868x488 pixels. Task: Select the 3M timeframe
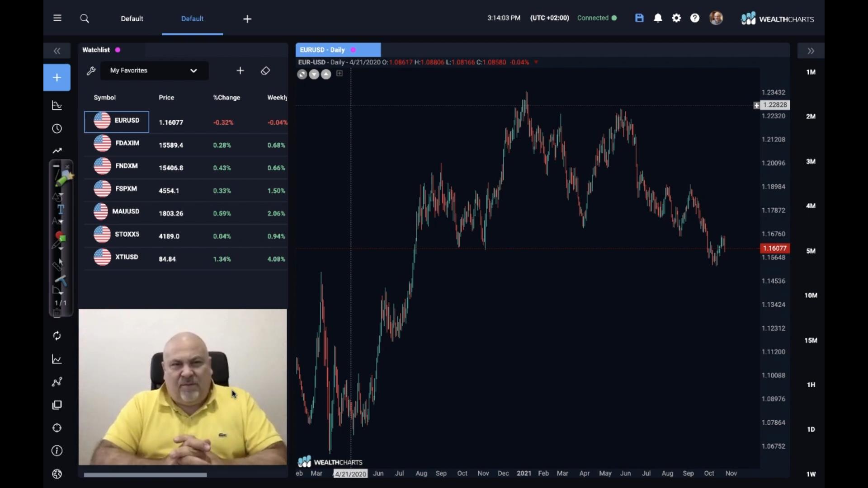pos(811,161)
